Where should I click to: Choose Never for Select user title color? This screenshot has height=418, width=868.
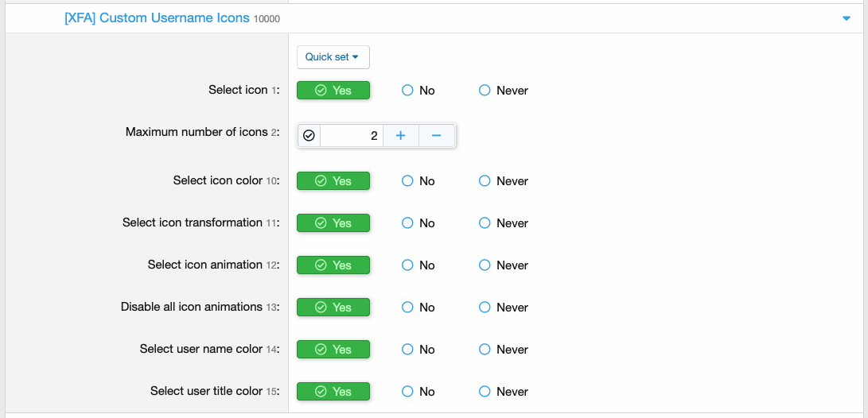click(503, 391)
